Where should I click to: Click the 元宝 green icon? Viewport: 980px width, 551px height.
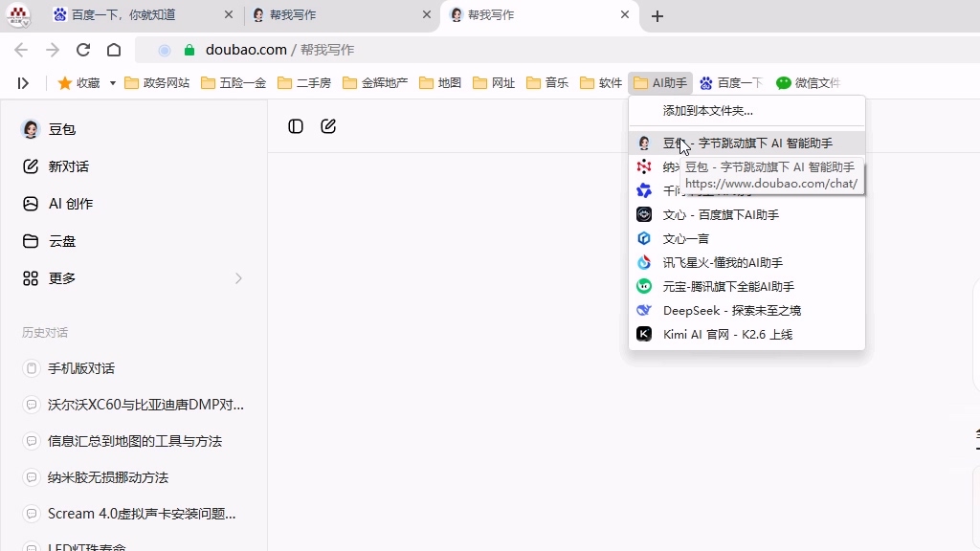tap(644, 287)
